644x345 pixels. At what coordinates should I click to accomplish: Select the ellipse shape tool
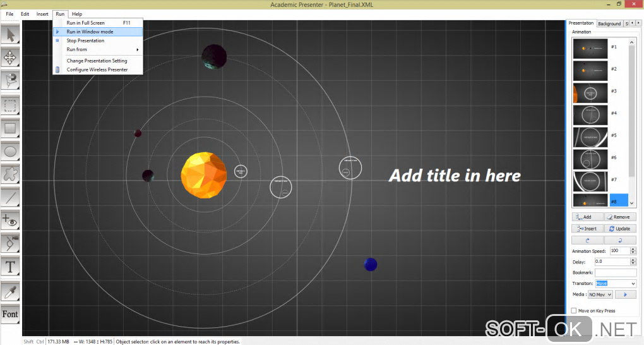(10, 152)
